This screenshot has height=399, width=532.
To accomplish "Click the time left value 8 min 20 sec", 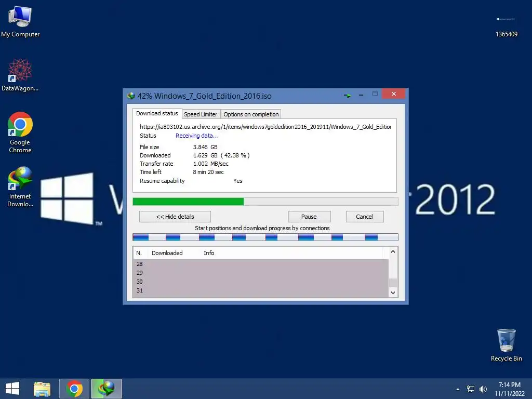I will tap(208, 172).
